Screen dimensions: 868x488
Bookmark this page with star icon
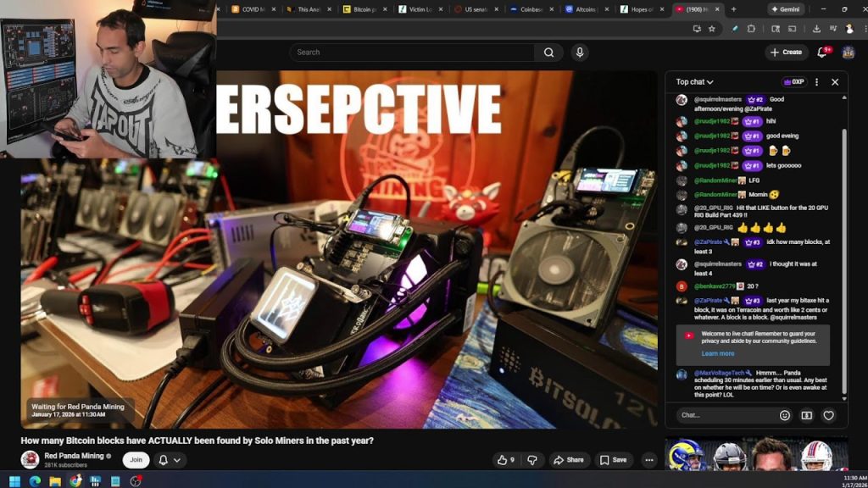712,28
